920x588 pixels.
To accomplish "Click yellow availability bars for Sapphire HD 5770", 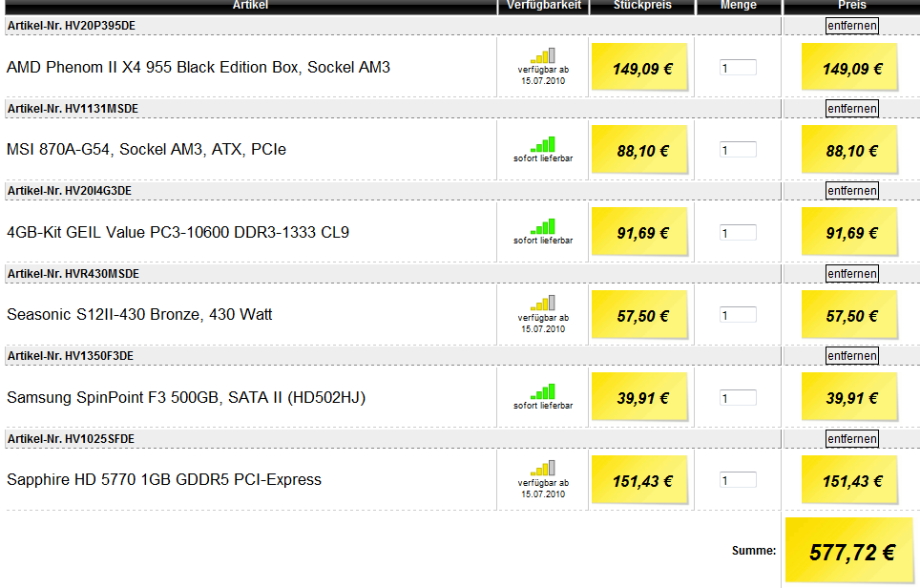I will pos(543,469).
